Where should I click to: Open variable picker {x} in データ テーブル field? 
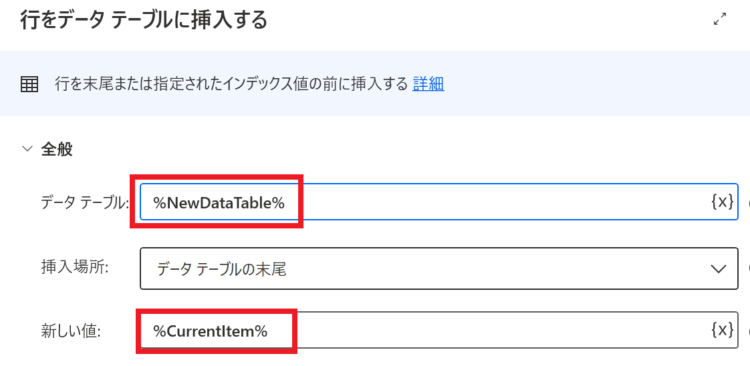(721, 202)
